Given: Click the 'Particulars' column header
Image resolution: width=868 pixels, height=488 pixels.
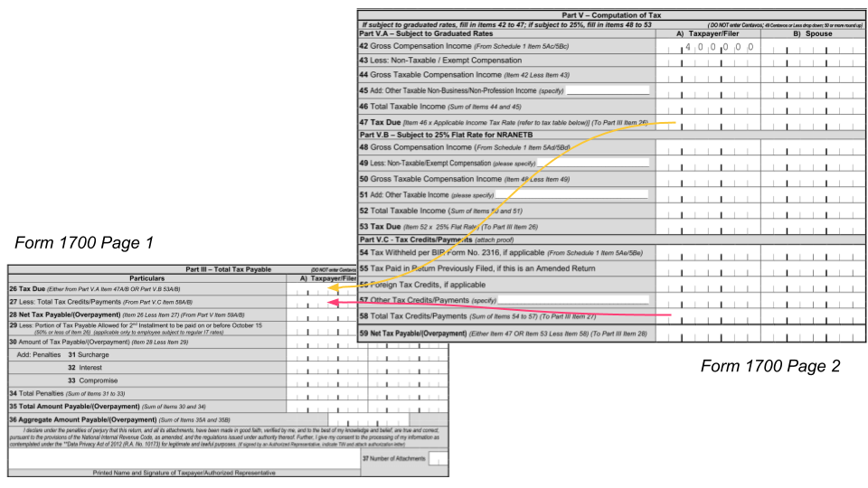Looking at the screenshot, I should (146, 278).
